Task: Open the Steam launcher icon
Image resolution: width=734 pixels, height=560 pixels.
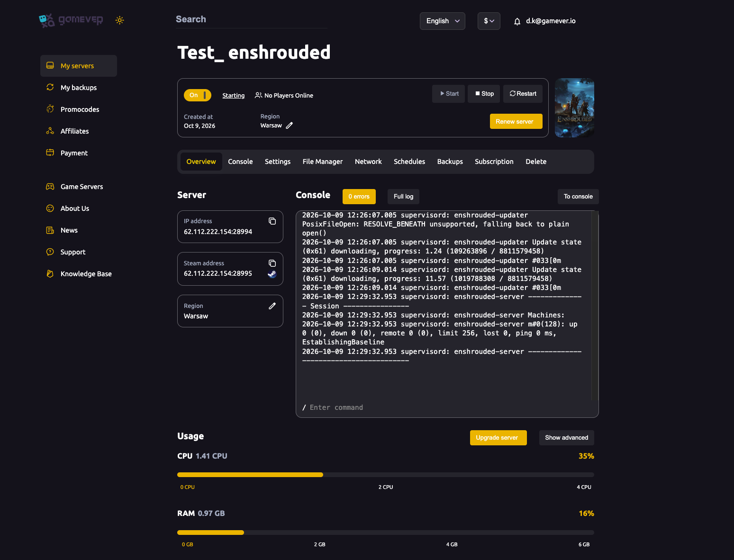Action: coord(272,274)
